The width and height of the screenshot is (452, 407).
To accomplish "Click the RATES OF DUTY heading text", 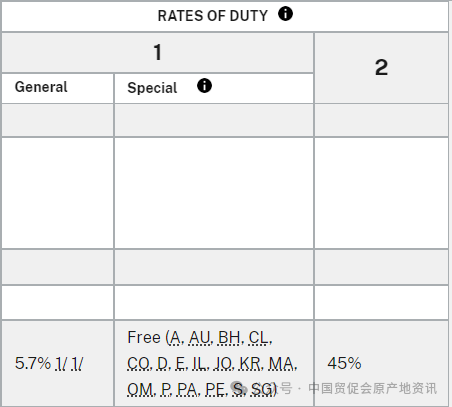I will coord(213,16).
